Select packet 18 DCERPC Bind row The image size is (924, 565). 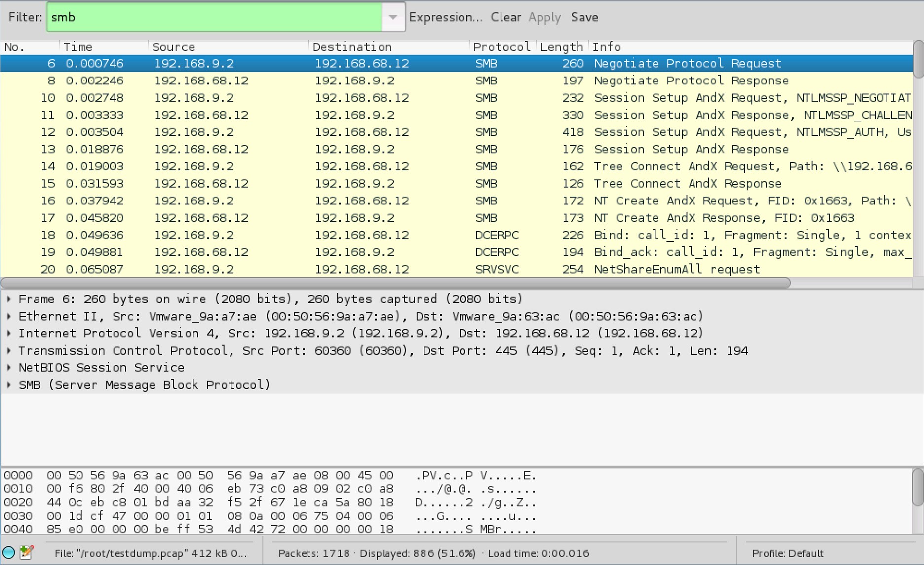tap(444, 235)
